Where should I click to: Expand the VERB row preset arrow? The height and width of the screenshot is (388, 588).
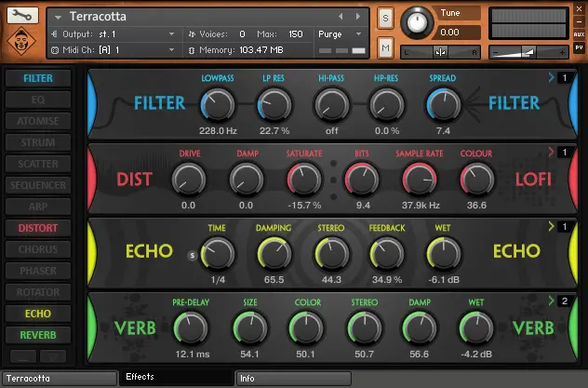click(x=551, y=301)
